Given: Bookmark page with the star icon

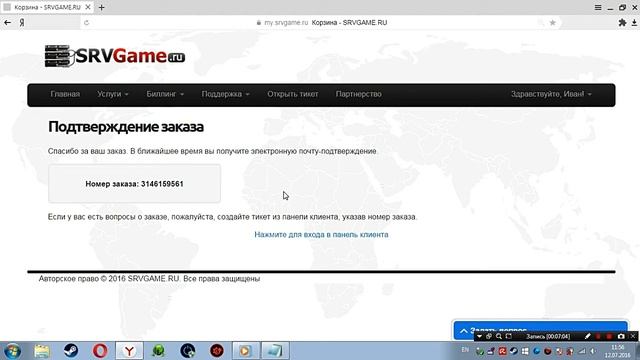Looking at the screenshot, I should click(x=553, y=23).
